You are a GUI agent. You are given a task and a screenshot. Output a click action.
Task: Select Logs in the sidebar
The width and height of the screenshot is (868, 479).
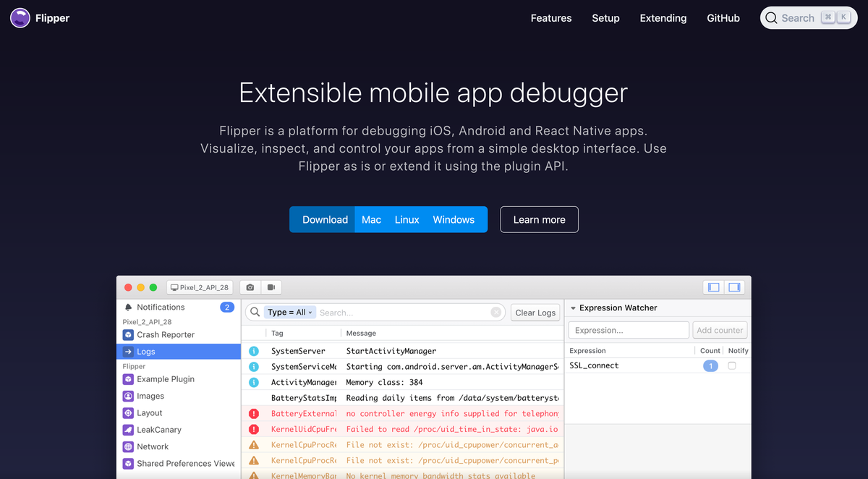click(x=179, y=352)
